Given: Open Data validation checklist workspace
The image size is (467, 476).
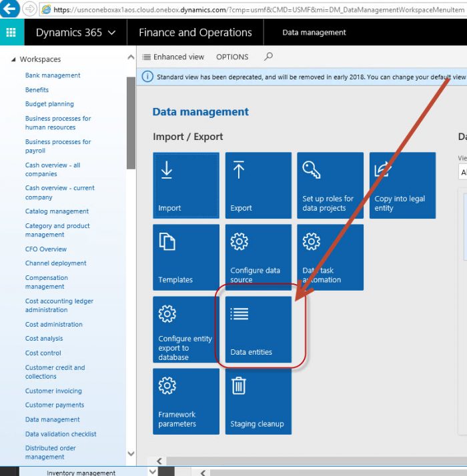Looking at the screenshot, I should tap(61, 434).
